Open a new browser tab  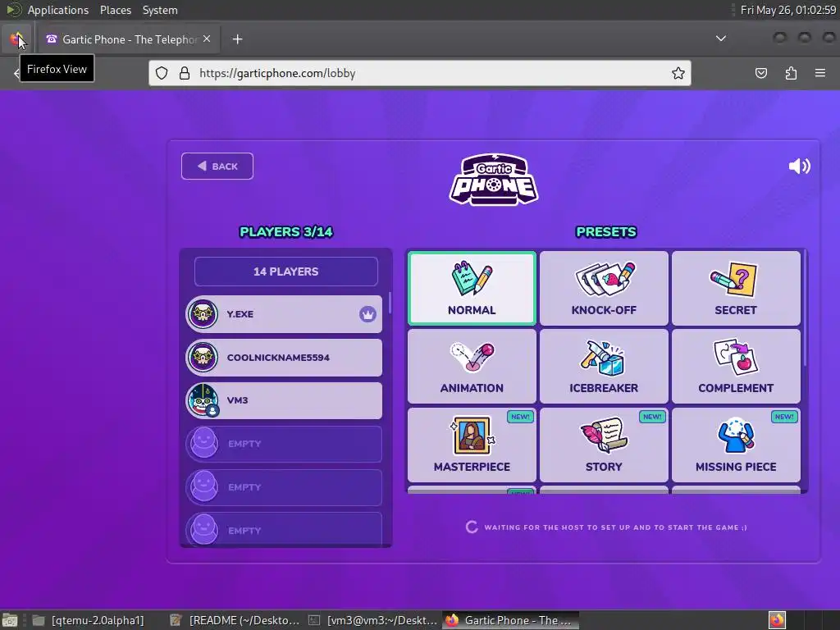(237, 39)
